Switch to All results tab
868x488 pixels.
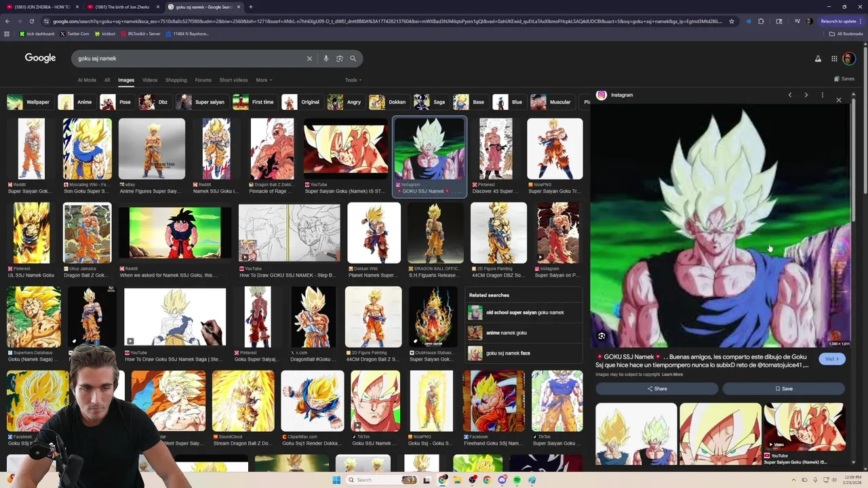107,80
